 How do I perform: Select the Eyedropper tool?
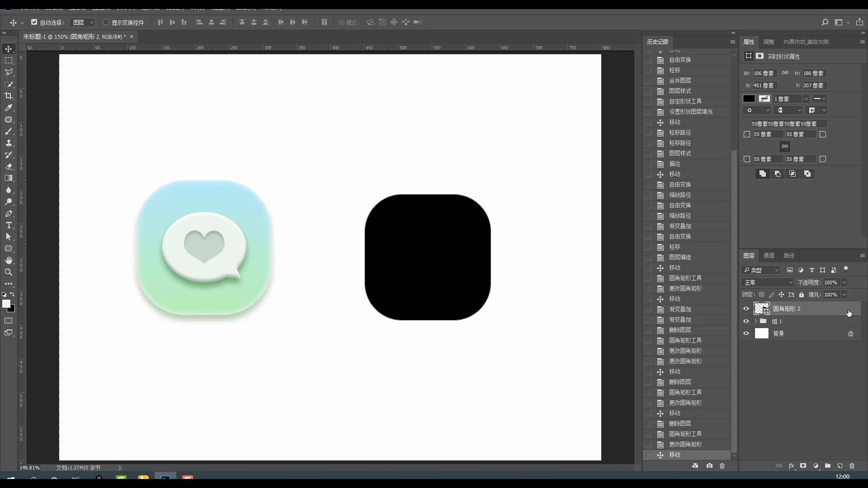[9, 108]
